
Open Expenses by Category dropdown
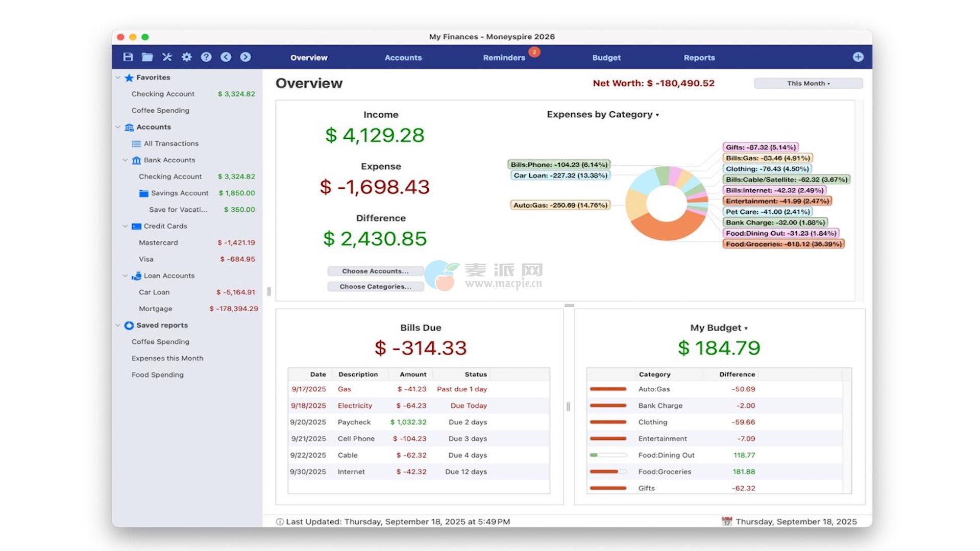point(603,115)
